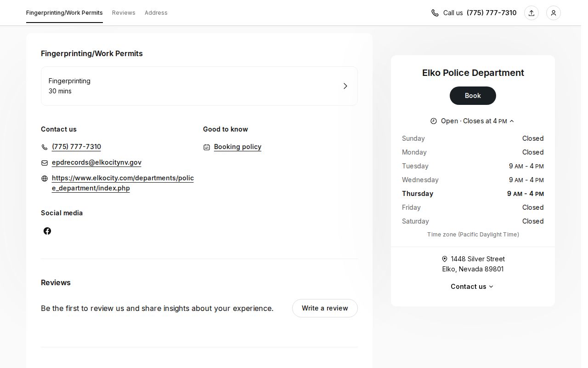The width and height of the screenshot is (588, 368).
Task: Click the Elko Police Department heading
Action: click(473, 73)
